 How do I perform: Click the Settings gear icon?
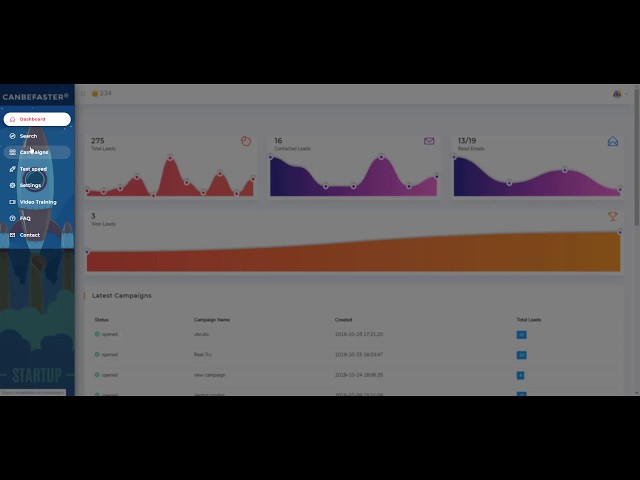[x=13, y=185]
